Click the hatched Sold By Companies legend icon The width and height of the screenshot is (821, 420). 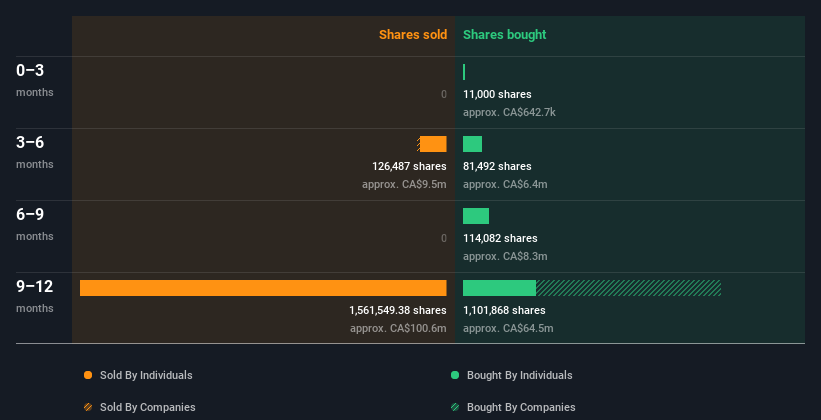click(x=88, y=407)
